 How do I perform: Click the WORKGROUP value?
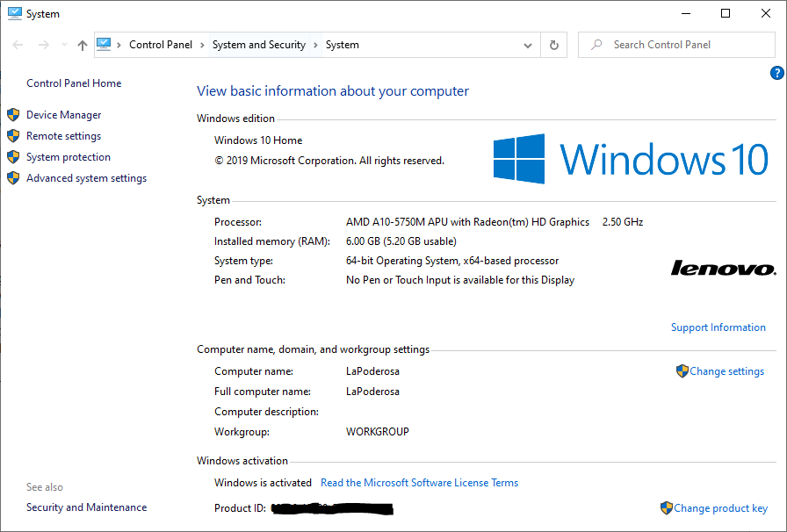[378, 432]
